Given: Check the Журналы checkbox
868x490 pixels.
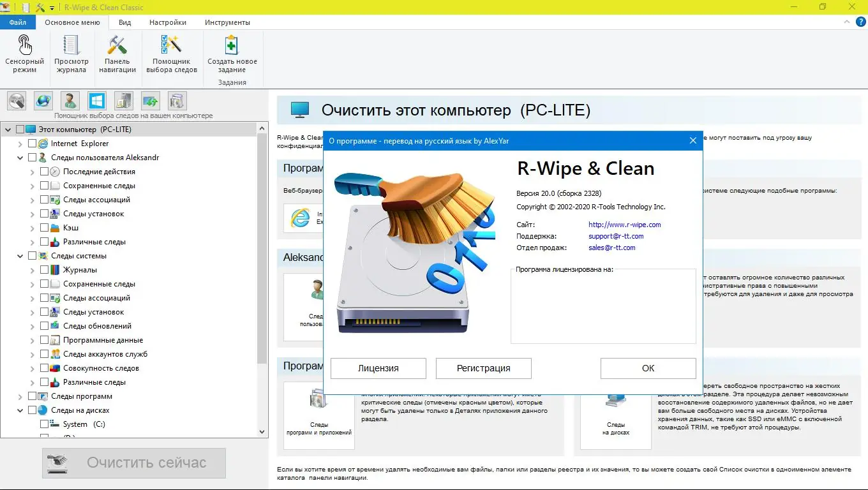Looking at the screenshot, I should [x=44, y=270].
